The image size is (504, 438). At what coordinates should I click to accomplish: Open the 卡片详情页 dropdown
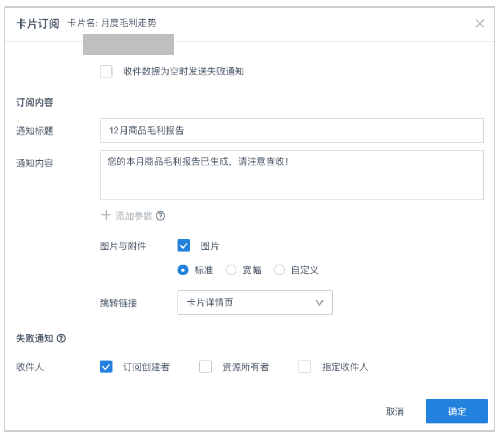[255, 303]
